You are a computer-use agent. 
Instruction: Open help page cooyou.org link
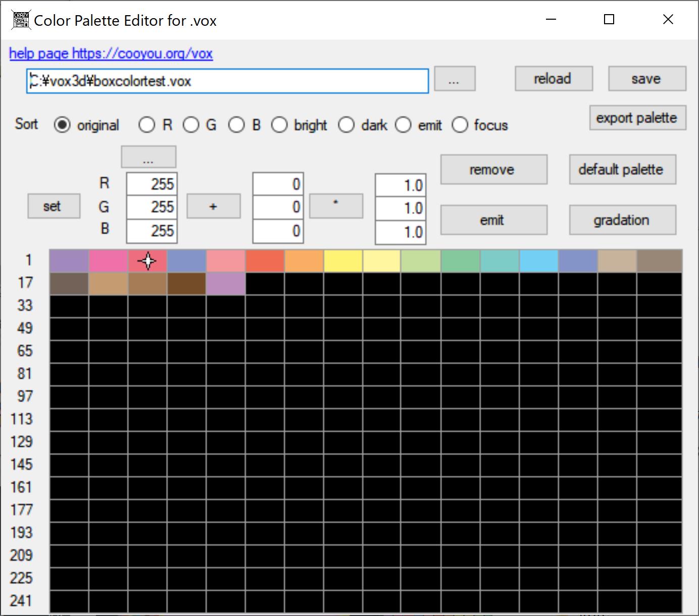111,54
